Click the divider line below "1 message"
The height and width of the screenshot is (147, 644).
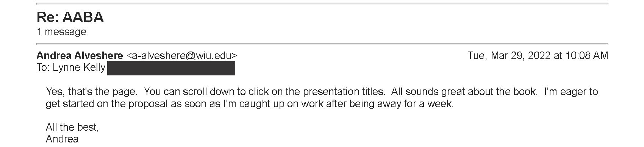[322, 44]
